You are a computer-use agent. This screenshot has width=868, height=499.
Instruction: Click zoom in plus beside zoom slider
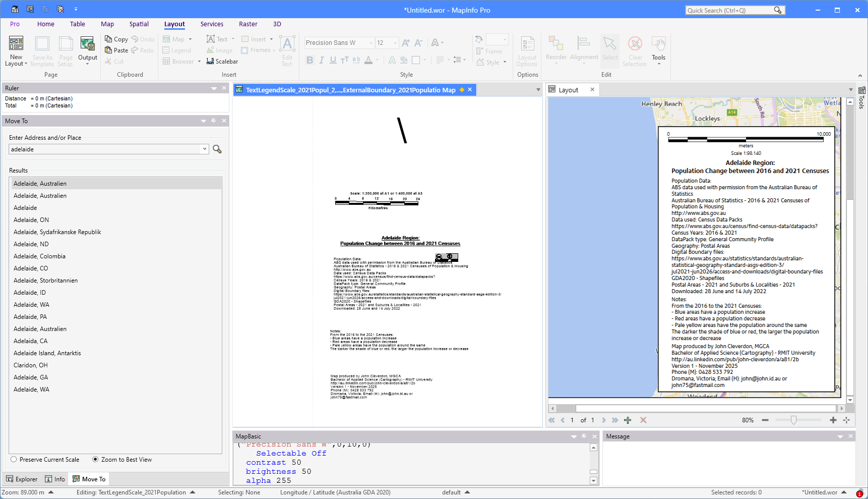tap(833, 420)
